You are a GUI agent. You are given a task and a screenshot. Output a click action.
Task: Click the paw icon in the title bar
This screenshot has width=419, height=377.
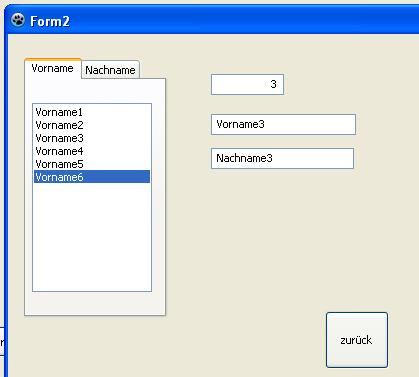18,20
